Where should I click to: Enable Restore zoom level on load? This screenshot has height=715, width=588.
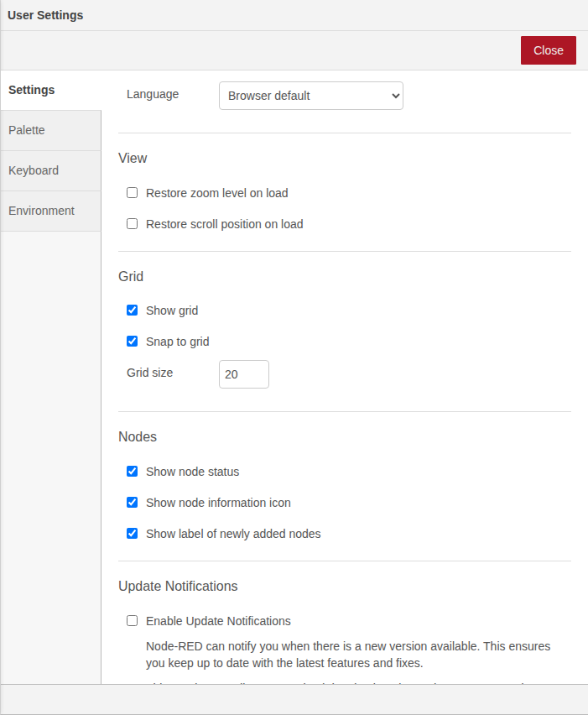click(x=132, y=193)
